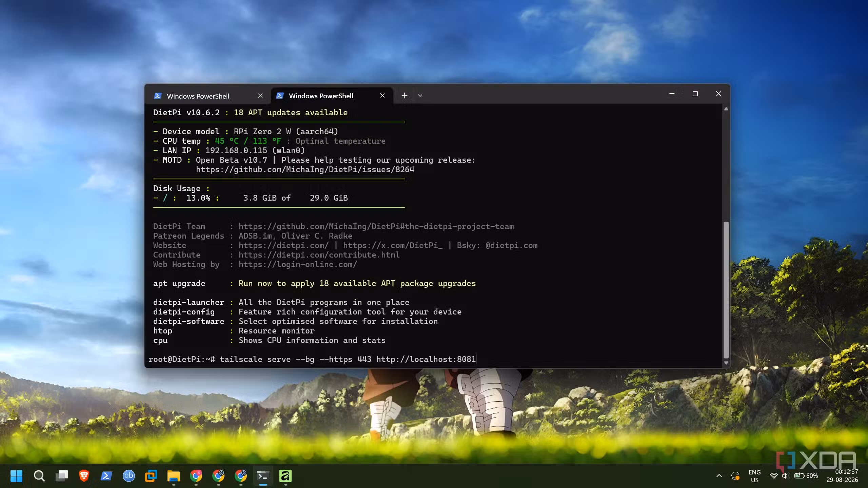Minimize the Windows Terminal window
The image size is (868, 488).
[x=672, y=94]
